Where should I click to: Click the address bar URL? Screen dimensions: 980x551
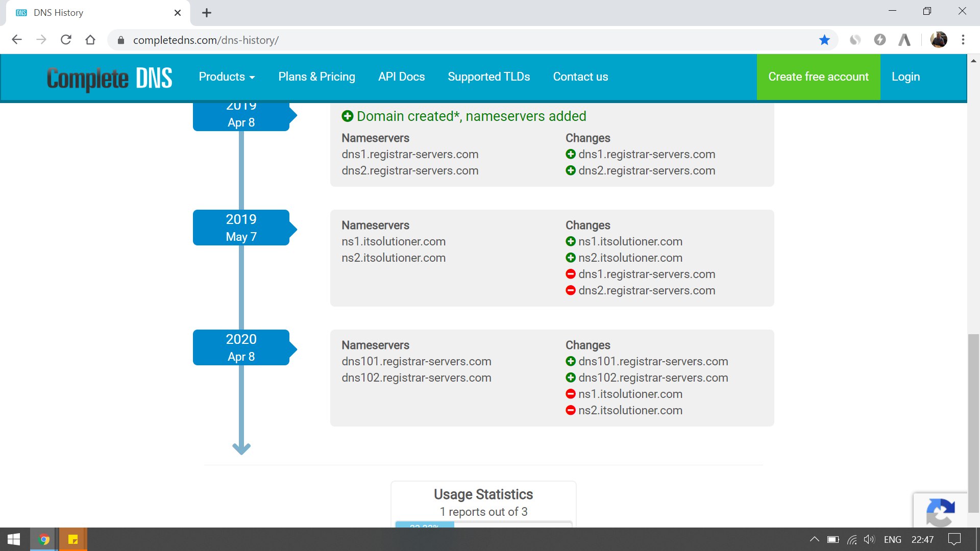(206, 40)
